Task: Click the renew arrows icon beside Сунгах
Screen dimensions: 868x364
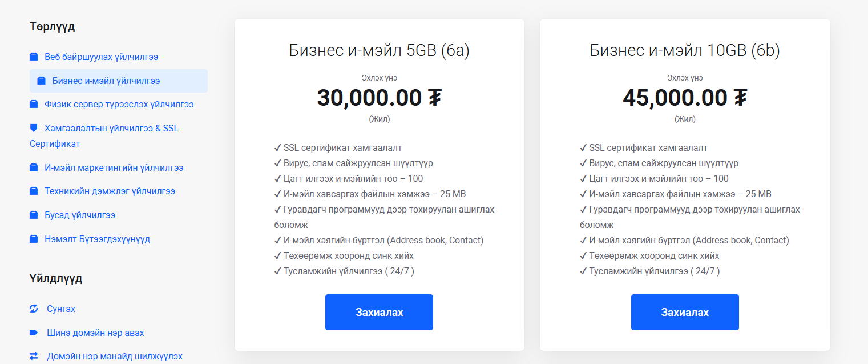Action: (34, 309)
